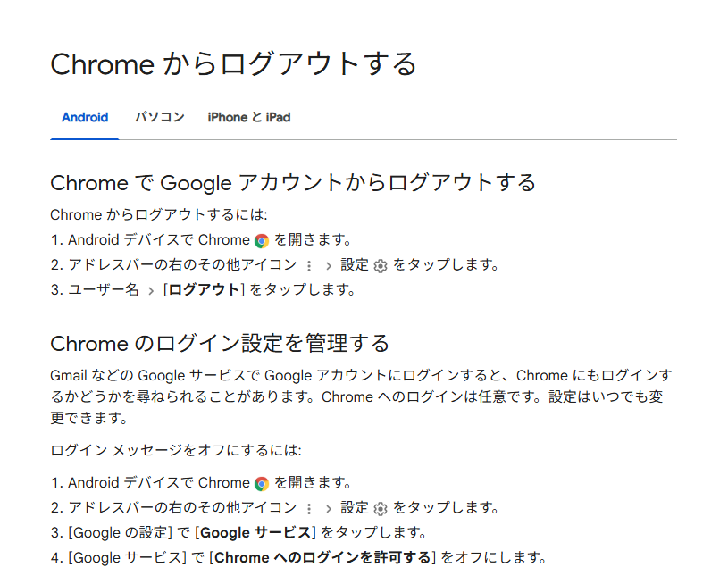728x584 pixels.
Task: Click the bold ログアウト text
Action: tap(205, 289)
